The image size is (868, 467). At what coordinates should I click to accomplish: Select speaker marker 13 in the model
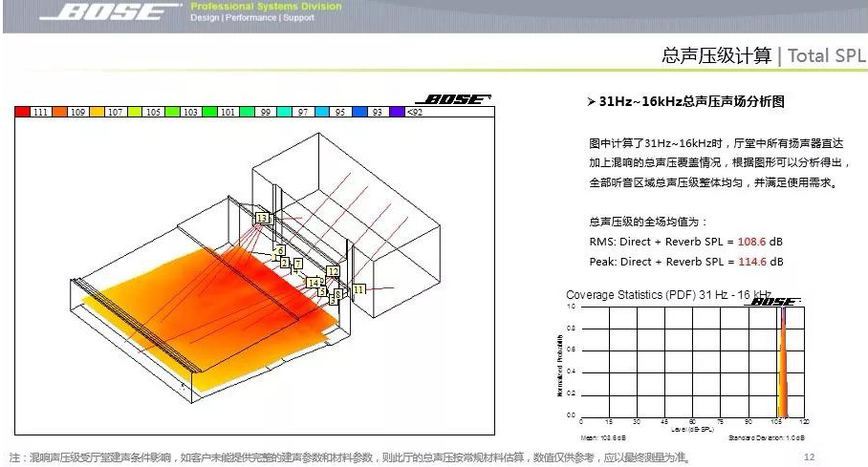(262, 219)
